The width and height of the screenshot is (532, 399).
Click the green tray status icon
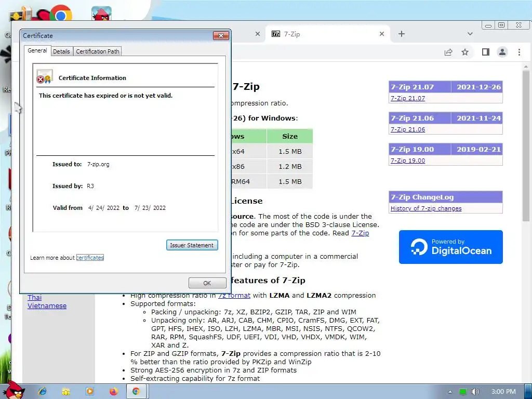(462, 392)
